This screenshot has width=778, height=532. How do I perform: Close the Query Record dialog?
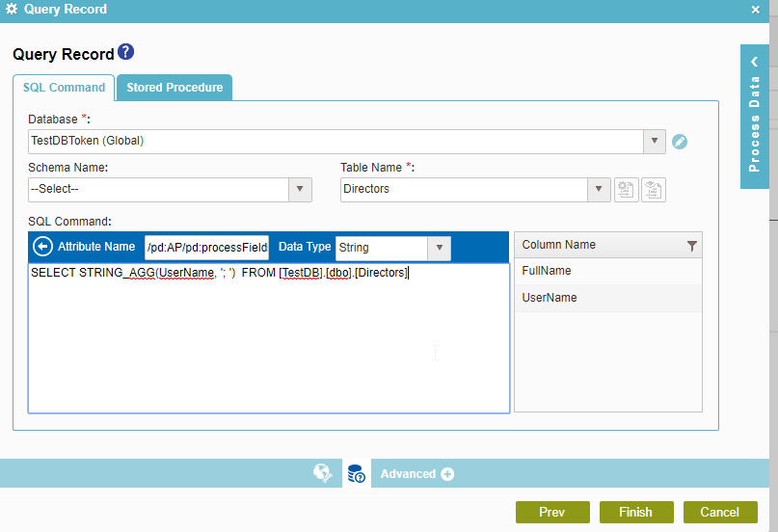[x=755, y=10]
